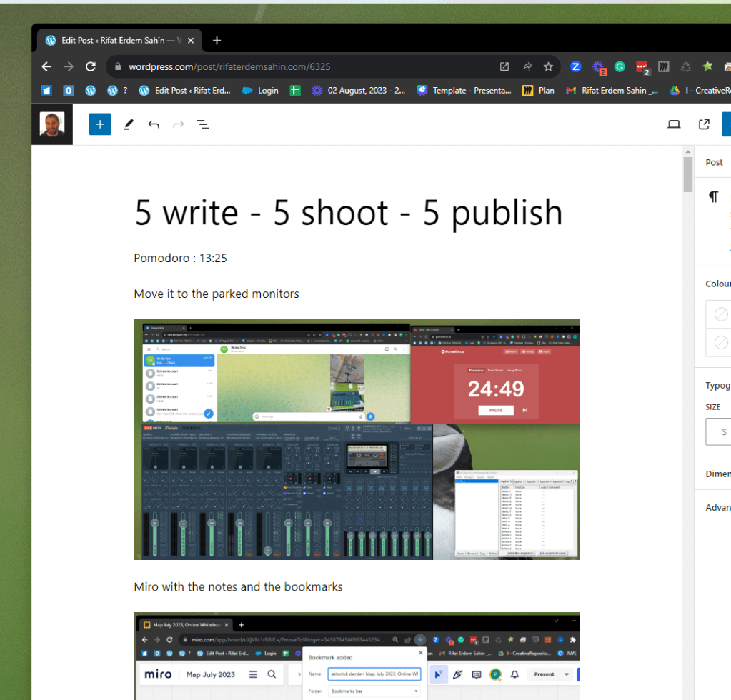Open the document overview list view

coord(203,124)
